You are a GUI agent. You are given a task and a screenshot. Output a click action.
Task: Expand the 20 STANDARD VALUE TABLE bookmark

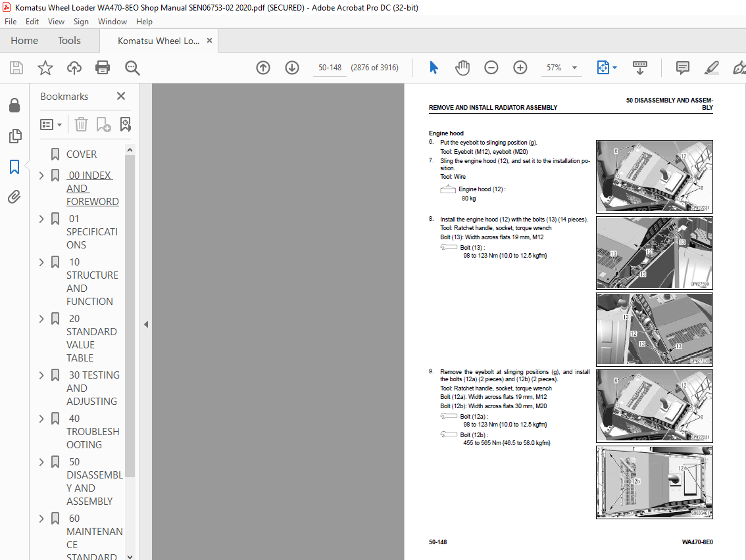41,319
